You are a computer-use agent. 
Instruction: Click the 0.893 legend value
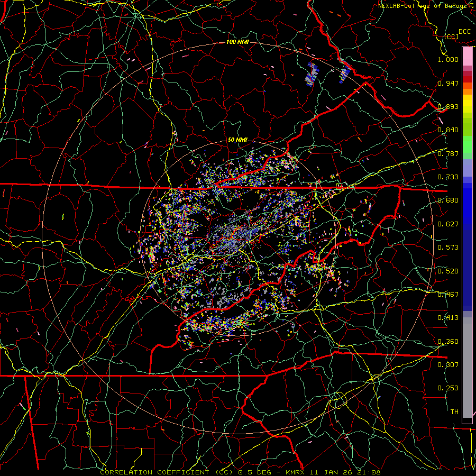[x=448, y=106]
